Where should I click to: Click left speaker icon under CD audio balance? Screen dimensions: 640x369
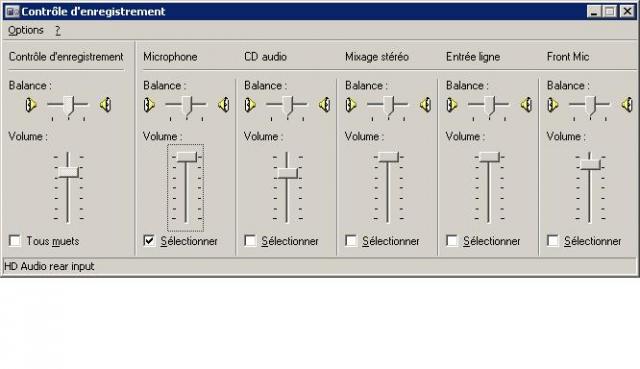[250, 105]
